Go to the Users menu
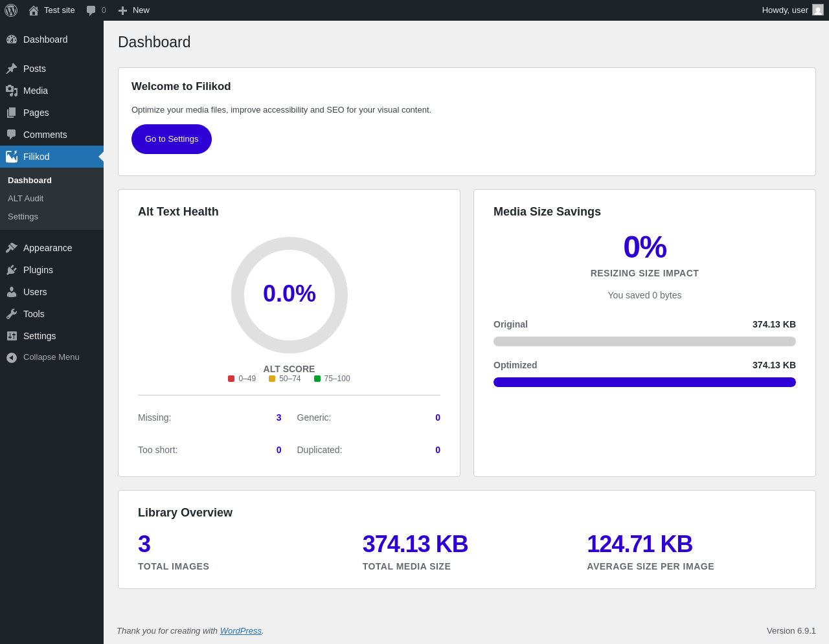829x644 pixels. point(35,292)
